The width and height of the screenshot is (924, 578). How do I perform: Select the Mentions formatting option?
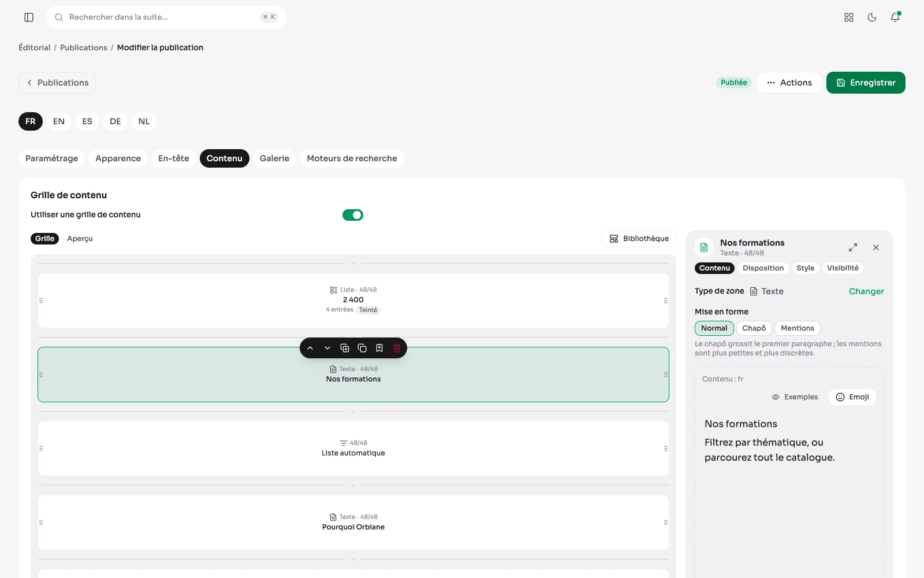[x=798, y=328]
